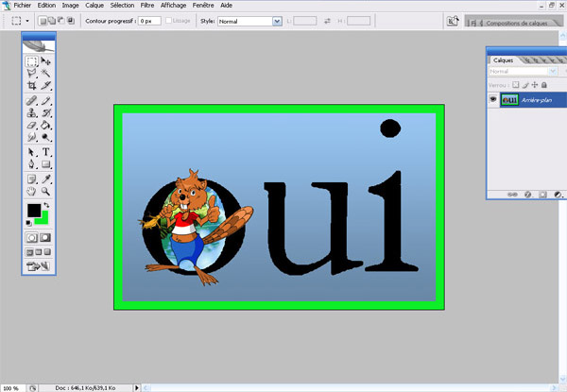Toggle lock image pixels brush icon
Image resolution: width=567 pixels, height=392 pixels.
tap(525, 85)
